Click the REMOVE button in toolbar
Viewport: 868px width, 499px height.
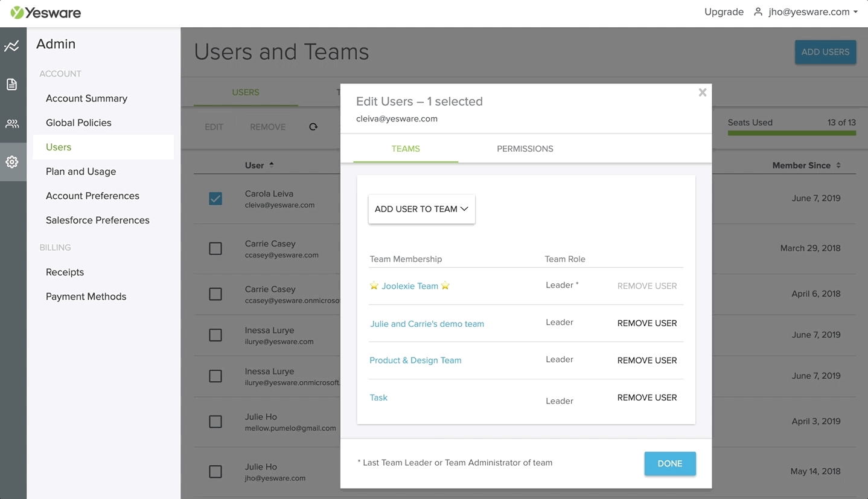267,127
